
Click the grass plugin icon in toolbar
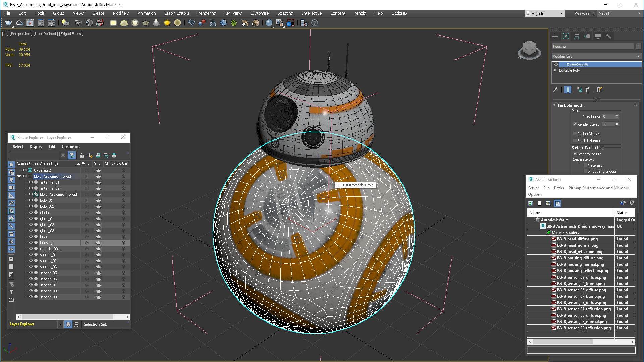tap(234, 23)
